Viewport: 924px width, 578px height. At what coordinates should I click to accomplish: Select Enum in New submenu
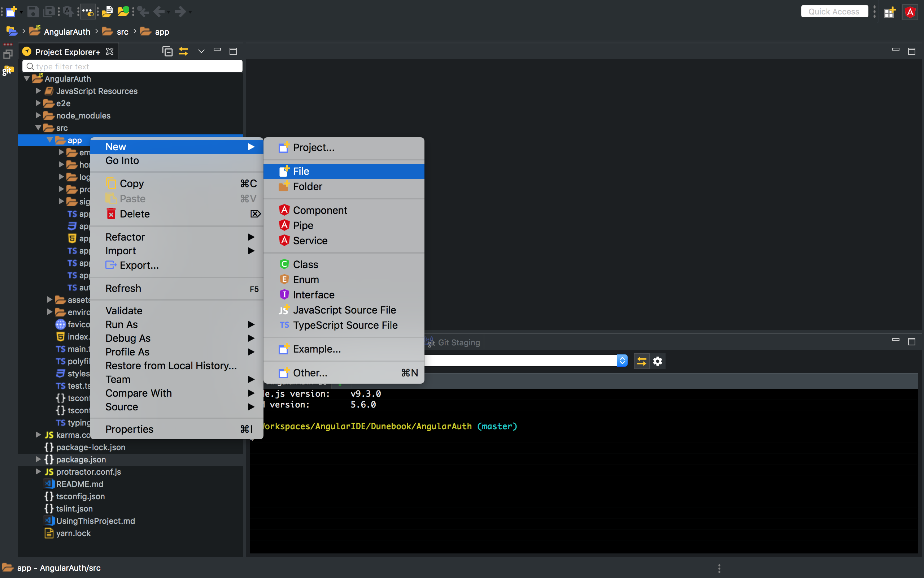(344, 280)
